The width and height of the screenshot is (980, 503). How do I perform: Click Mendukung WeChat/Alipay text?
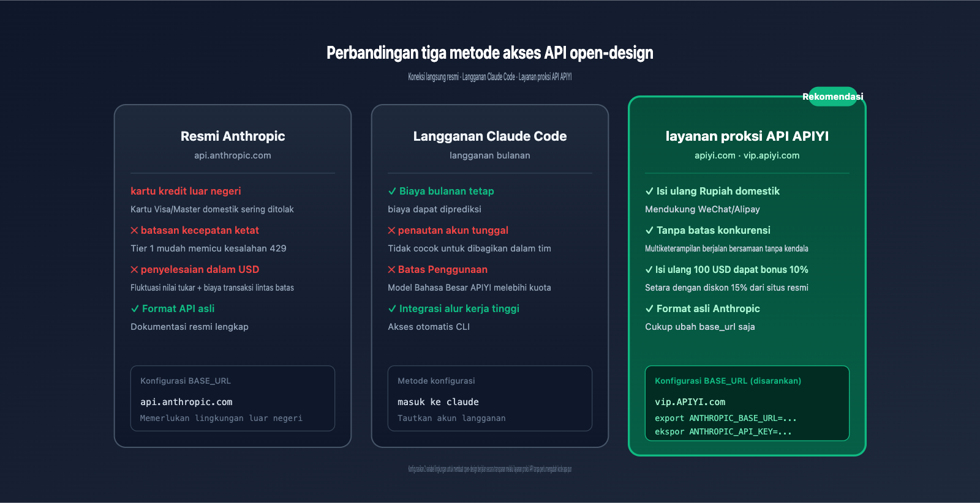point(703,209)
